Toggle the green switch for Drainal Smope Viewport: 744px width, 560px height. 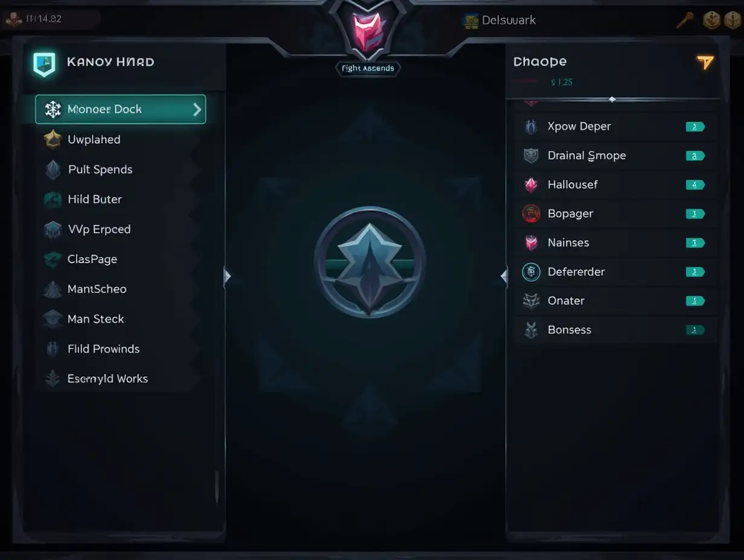coord(695,156)
